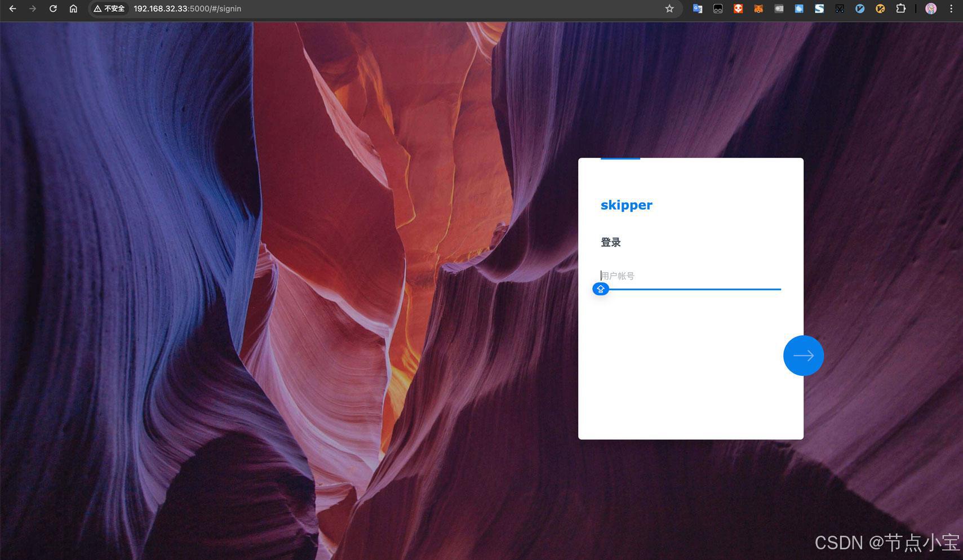This screenshot has width=963, height=560.
Task: Open the Chrome profile avatar
Action: coord(931,8)
